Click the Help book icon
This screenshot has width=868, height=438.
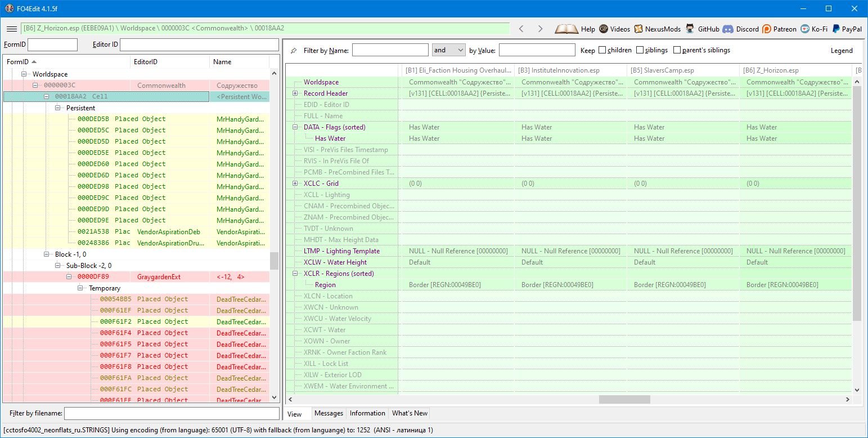pyautogui.click(x=565, y=29)
